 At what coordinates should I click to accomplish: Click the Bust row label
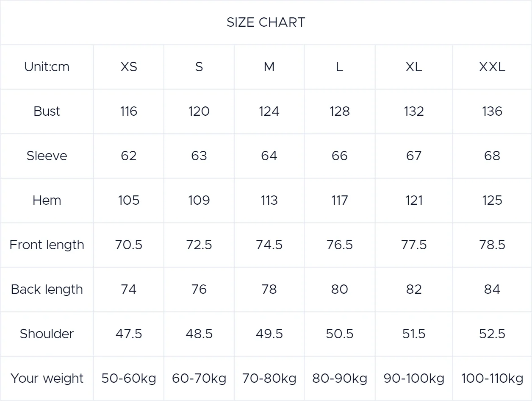[x=47, y=111]
